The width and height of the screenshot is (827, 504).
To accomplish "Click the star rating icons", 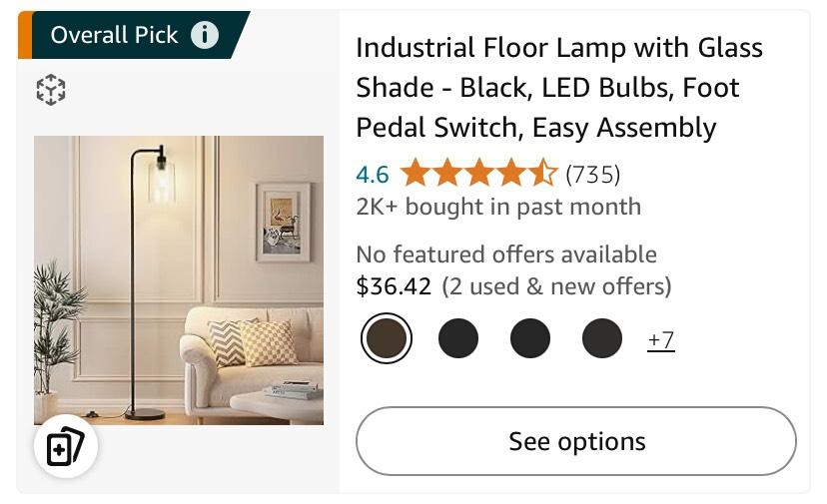I will [x=478, y=175].
